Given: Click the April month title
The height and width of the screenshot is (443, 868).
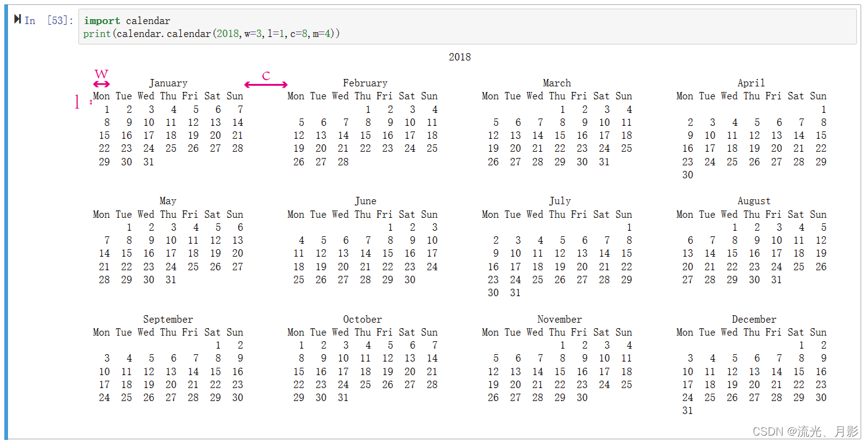Looking at the screenshot, I should (x=751, y=83).
